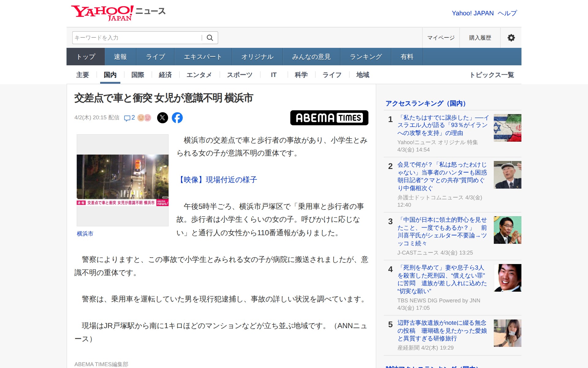Open the settings gear icon
588x368 pixels.
[x=511, y=38]
